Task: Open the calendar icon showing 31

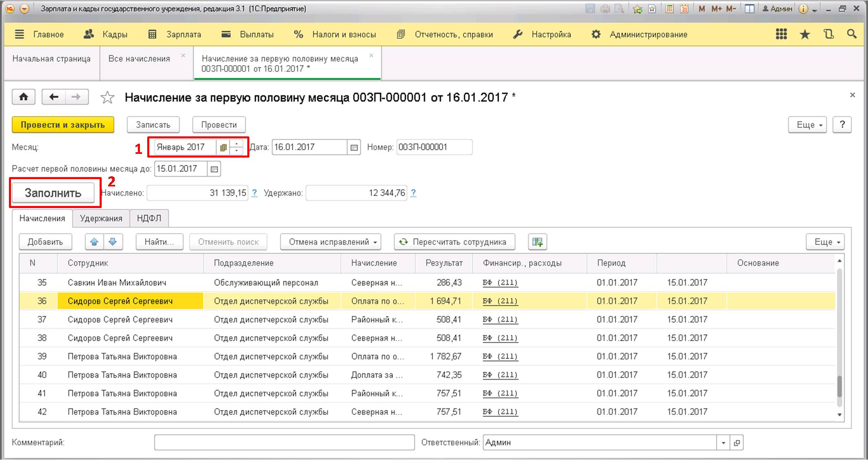Action: [684, 9]
